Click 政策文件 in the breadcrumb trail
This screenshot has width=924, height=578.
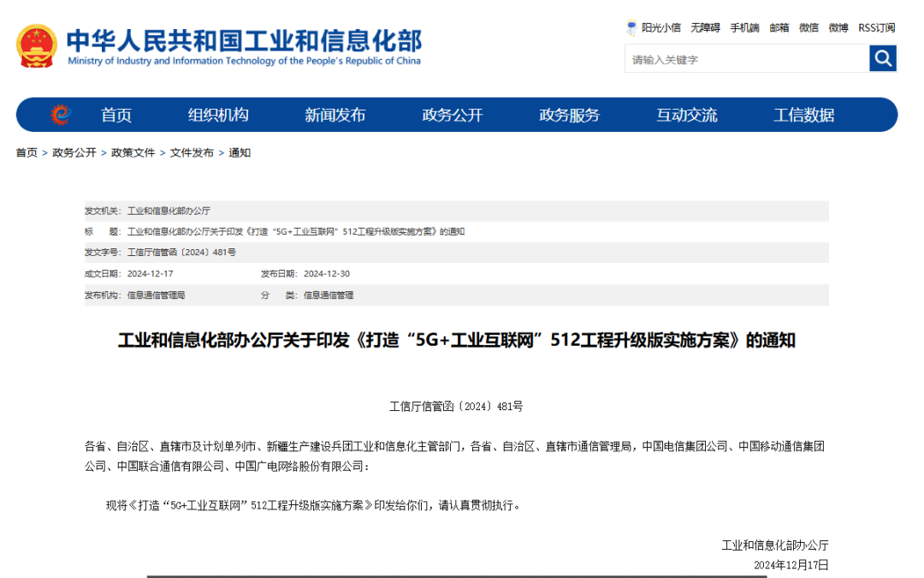tap(133, 152)
